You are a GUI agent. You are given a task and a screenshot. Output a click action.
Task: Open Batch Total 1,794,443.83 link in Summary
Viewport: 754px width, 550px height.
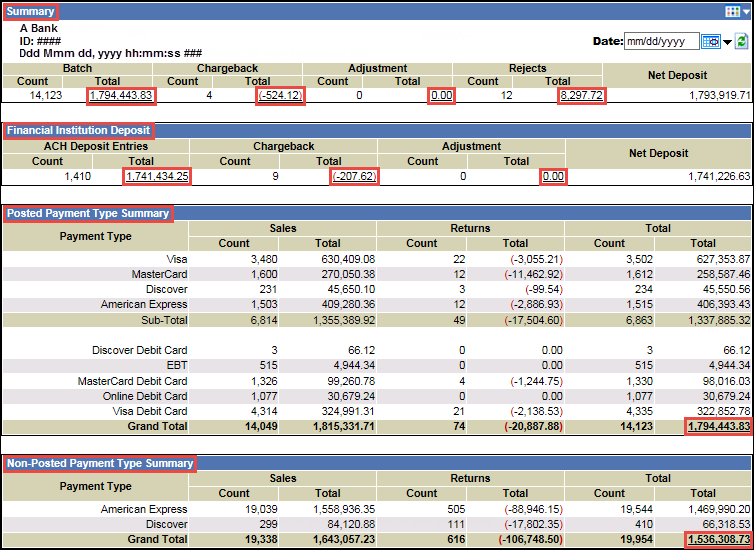(122, 96)
